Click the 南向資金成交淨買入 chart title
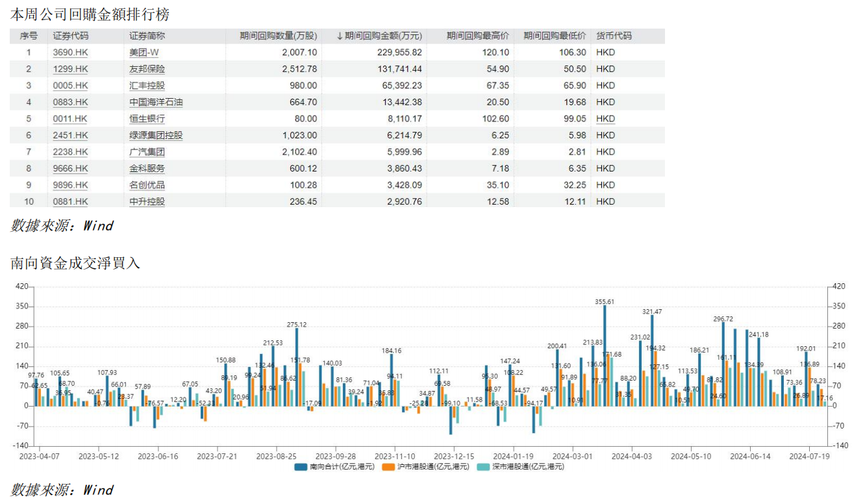The height and width of the screenshot is (504, 852). 75,263
